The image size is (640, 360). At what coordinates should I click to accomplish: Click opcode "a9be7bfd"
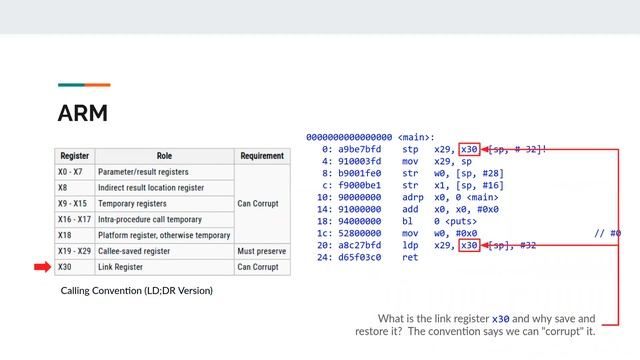[x=360, y=149]
